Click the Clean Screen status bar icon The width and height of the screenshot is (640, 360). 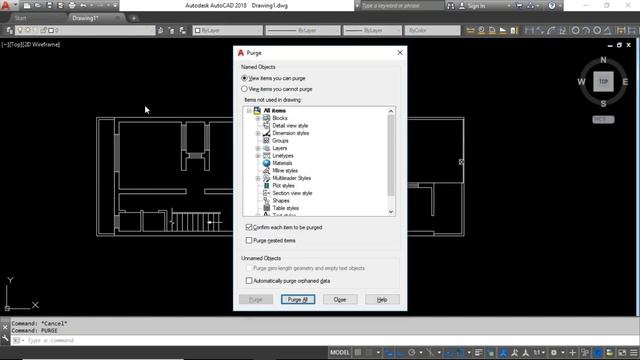[622, 352]
